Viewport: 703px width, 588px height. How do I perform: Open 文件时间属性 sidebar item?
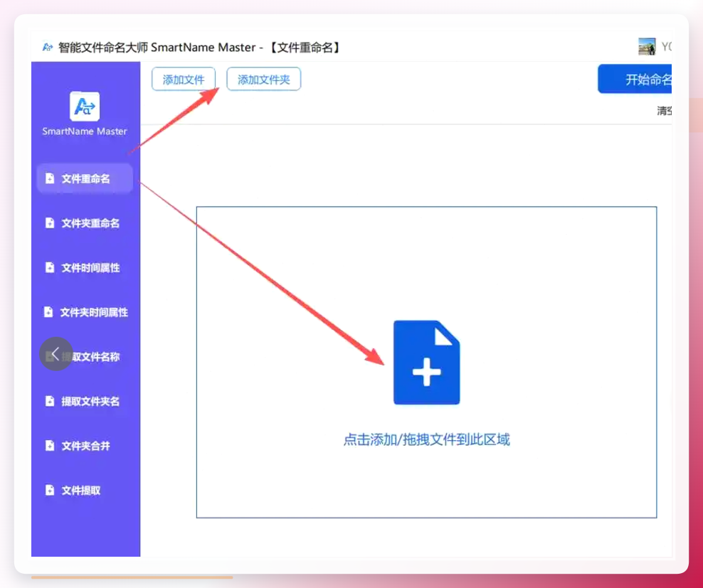click(85, 267)
